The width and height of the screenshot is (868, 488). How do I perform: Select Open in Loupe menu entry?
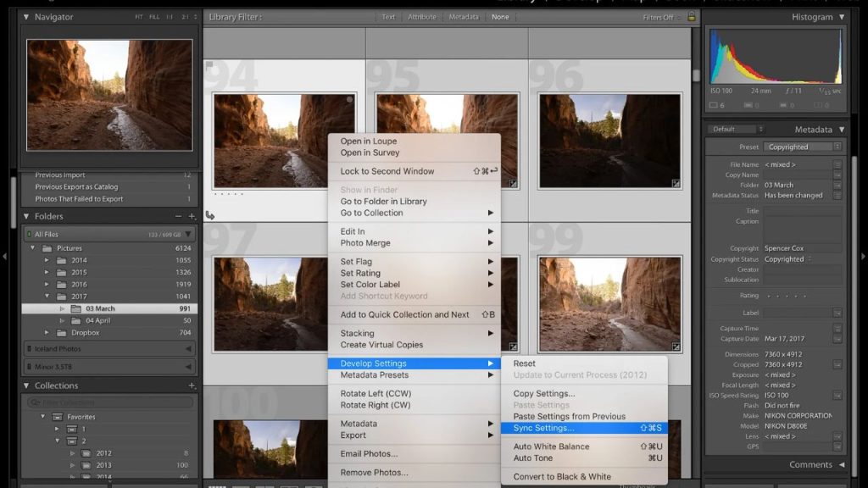(x=369, y=141)
